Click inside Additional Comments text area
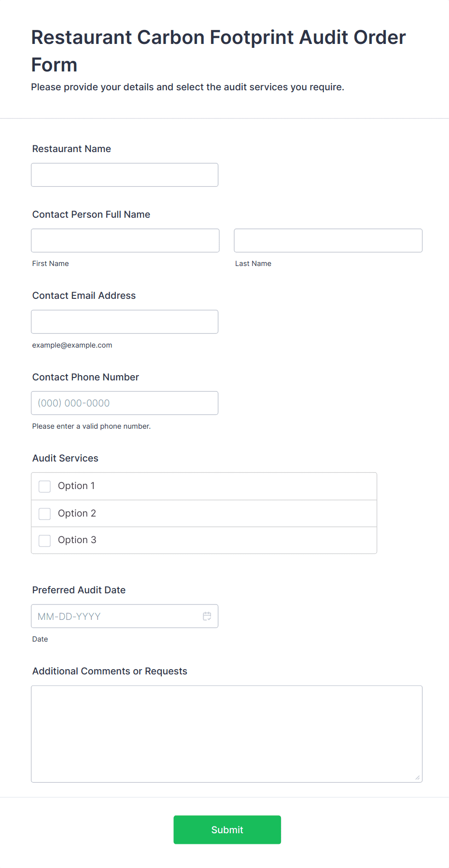Screen dimensions: 449x868 tap(226, 733)
